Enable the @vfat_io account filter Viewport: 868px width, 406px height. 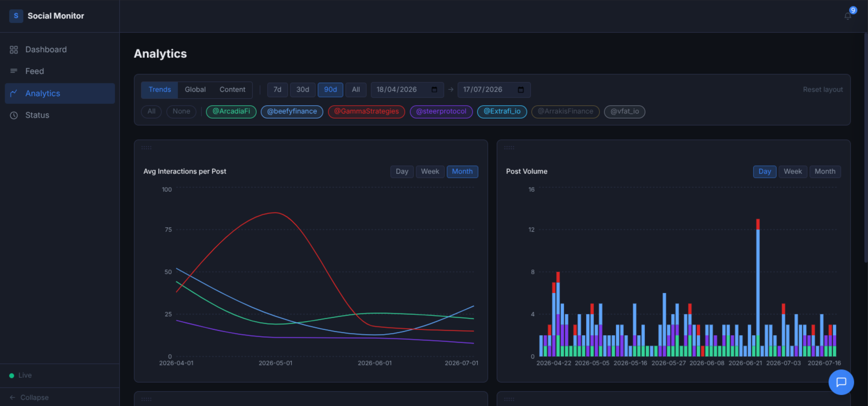pyautogui.click(x=624, y=111)
